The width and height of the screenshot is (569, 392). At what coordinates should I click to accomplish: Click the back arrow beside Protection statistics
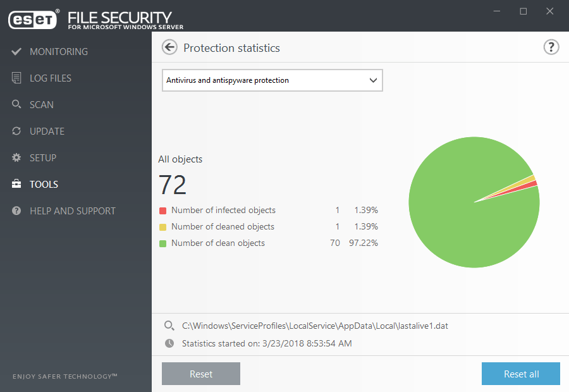point(169,47)
